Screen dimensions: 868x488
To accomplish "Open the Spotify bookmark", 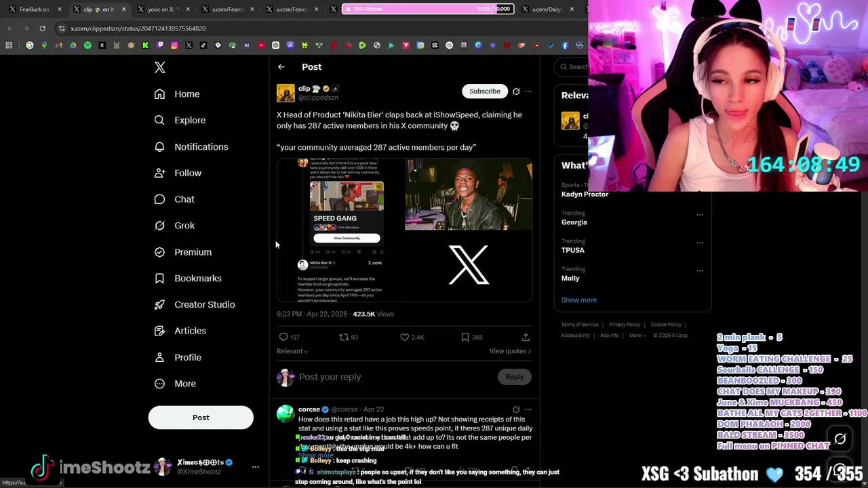I will point(87,45).
